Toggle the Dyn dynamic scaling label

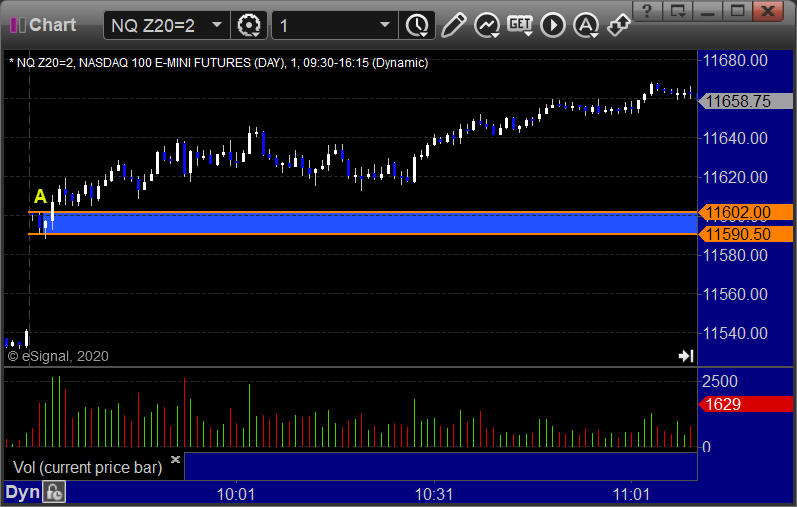[22, 492]
